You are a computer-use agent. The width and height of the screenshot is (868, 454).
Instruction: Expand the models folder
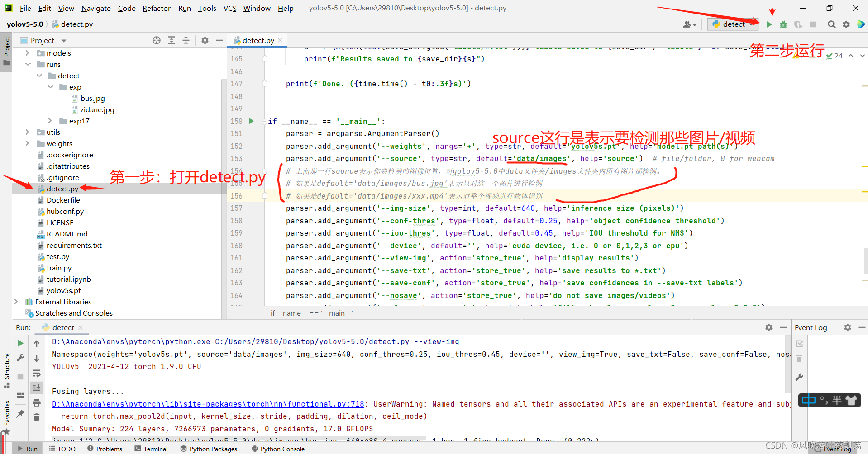(27, 53)
